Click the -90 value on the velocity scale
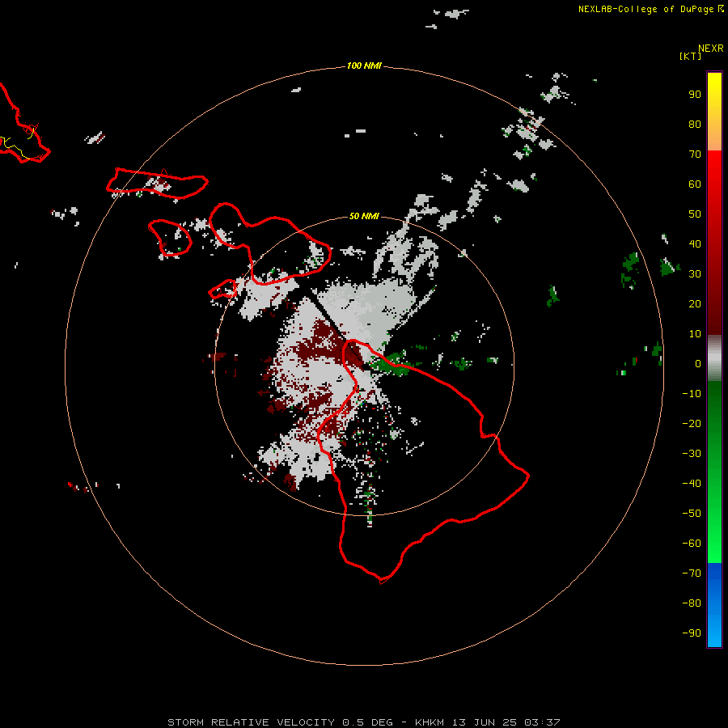This screenshot has height=728, width=728. pyautogui.click(x=692, y=633)
